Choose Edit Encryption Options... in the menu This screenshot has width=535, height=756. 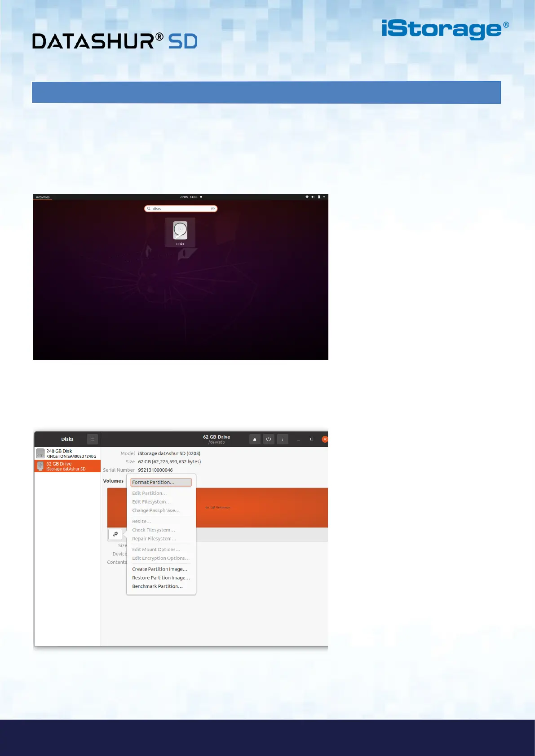click(161, 558)
